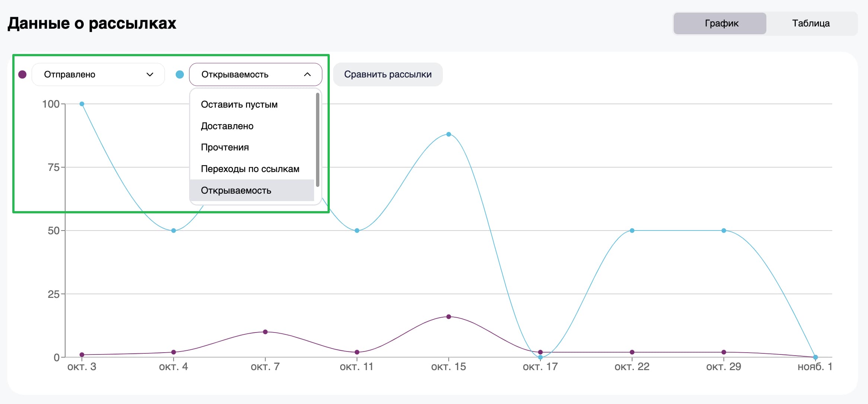Click purple data point at окт. 11
The image size is (868, 404).
(357, 352)
